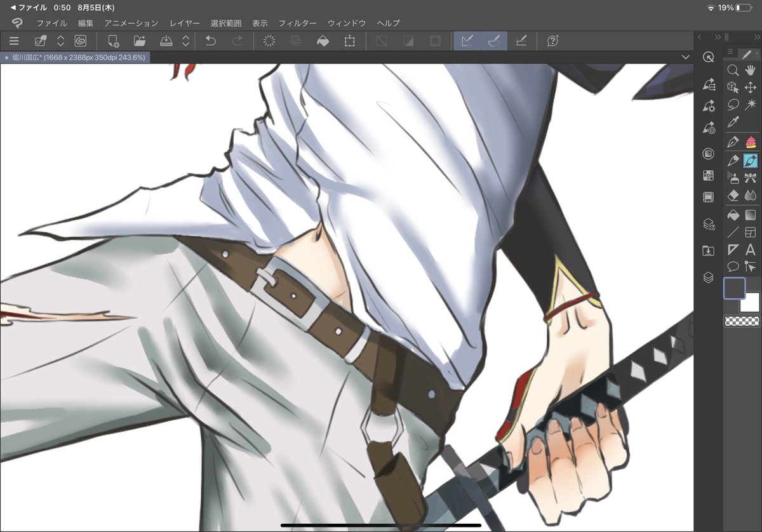762x532 pixels.
Task: Open a file with the folder icon
Action: click(x=140, y=41)
